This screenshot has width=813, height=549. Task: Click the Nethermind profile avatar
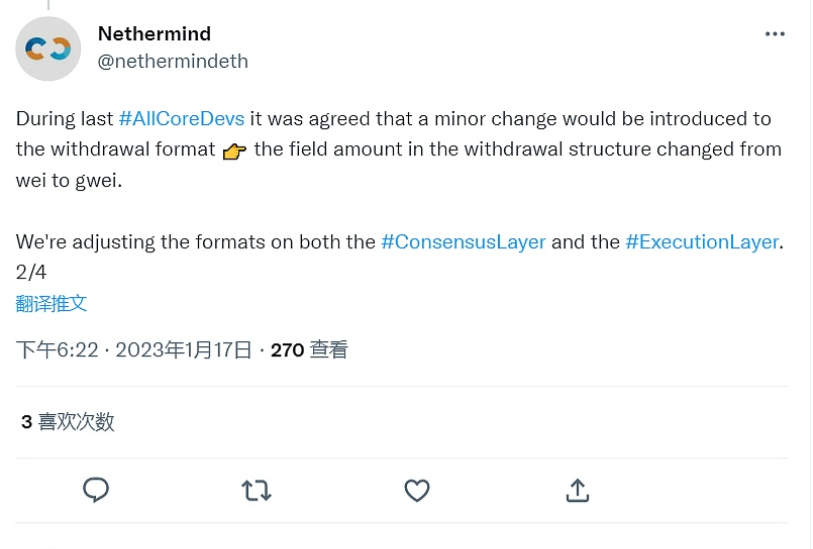point(48,48)
